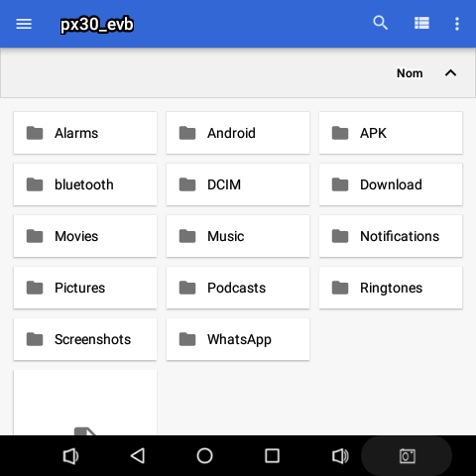Sort by the Nom column header

pyautogui.click(x=410, y=73)
